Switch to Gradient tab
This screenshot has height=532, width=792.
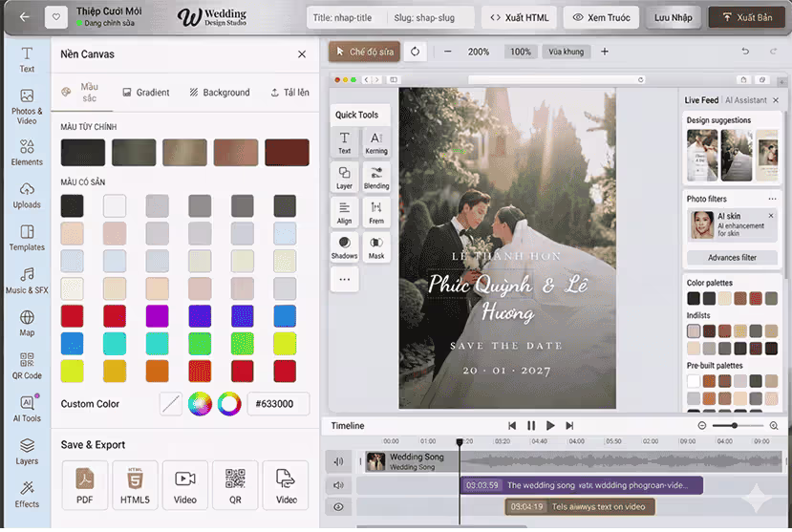coord(146,93)
